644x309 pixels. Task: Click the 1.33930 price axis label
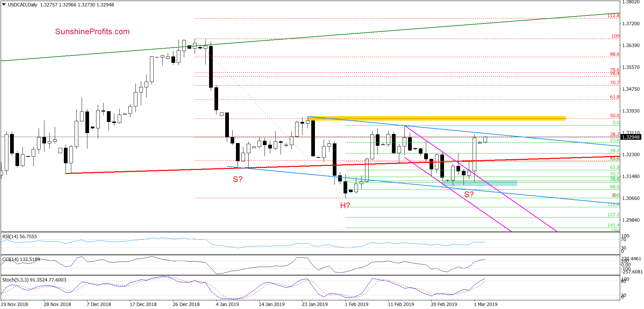(631, 111)
